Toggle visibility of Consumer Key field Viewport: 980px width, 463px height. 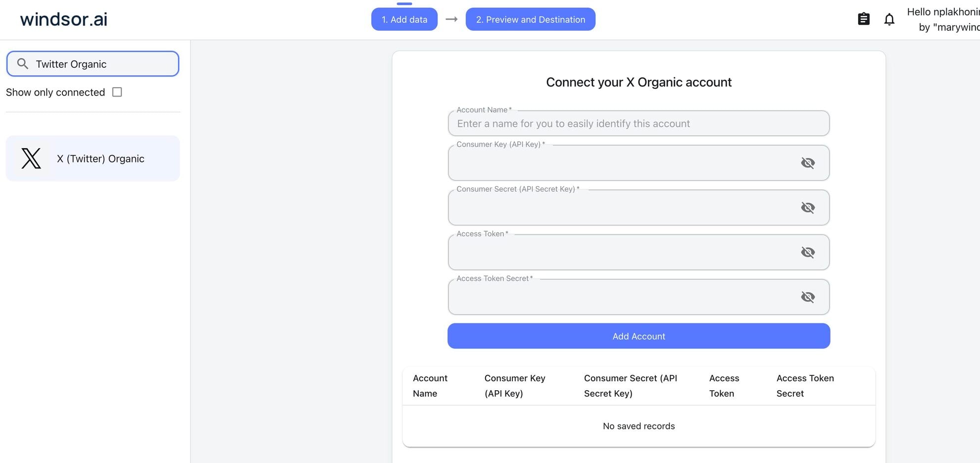(808, 162)
